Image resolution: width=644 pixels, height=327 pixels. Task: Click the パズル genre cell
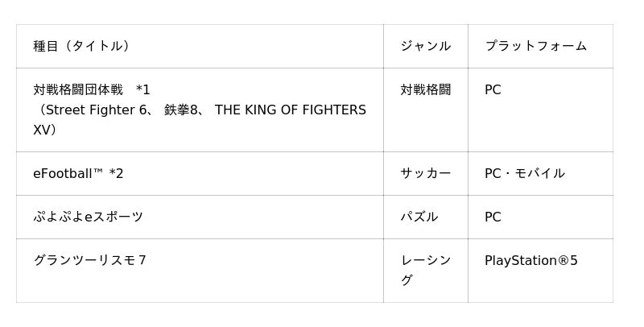[x=419, y=217]
